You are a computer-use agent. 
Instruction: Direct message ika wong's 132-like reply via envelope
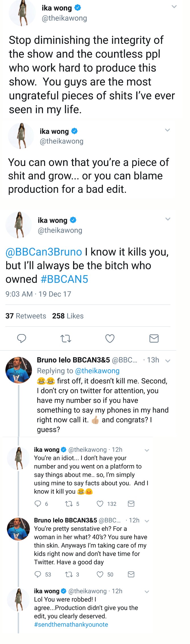[x=131, y=504]
